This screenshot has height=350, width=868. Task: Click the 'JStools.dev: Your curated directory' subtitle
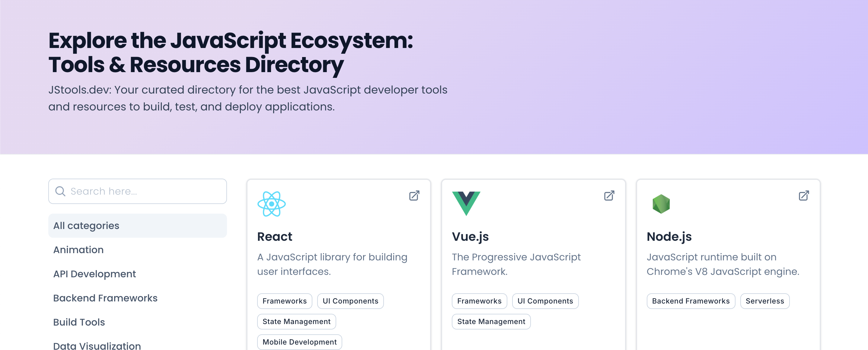[x=248, y=98]
